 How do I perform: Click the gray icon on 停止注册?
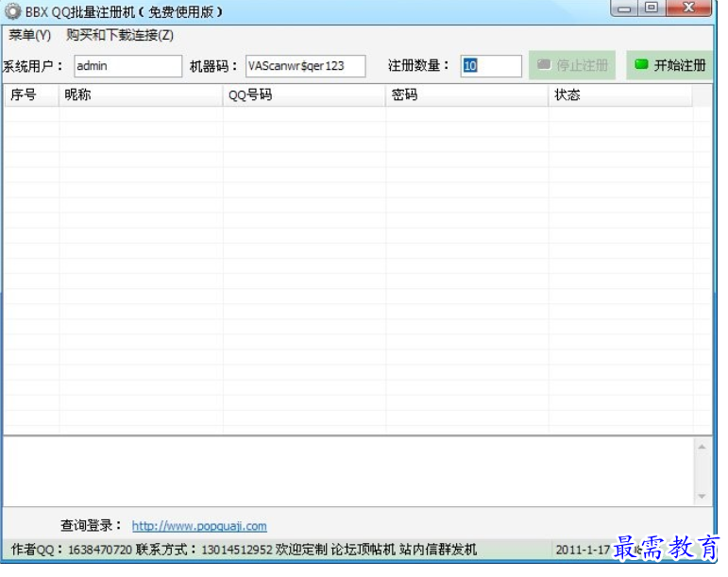coord(544,64)
